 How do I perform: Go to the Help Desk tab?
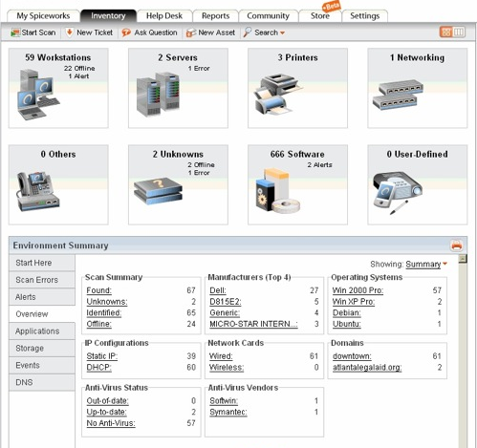click(x=164, y=16)
